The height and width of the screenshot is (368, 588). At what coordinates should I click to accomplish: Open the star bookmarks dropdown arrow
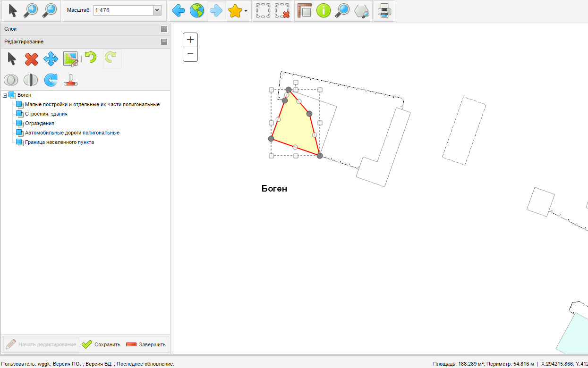pos(246,11)
